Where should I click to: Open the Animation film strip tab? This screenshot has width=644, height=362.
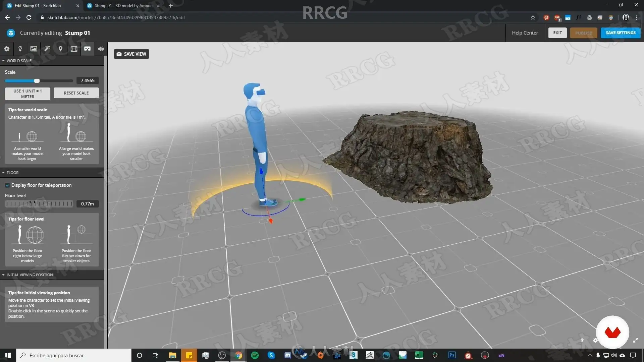[x=74, y=49]
